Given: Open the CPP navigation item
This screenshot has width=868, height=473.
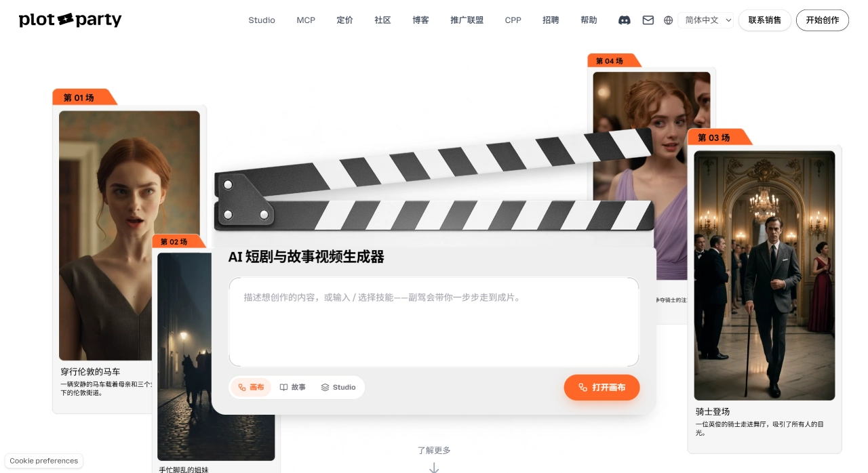Looking at the screenshot, I should tap(513, 20).
